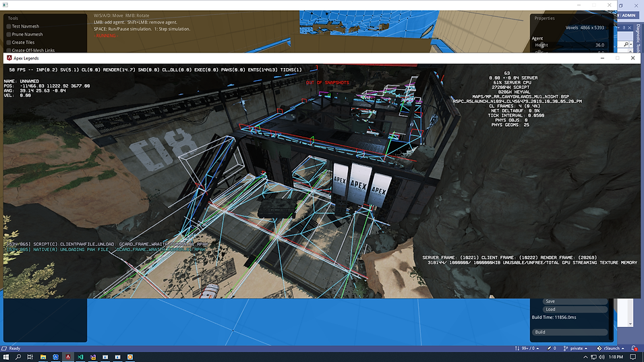This screenshot has width=644, height=362.
Task: Adjust the Agent Height slider
Action: click(x=569, y=45)
